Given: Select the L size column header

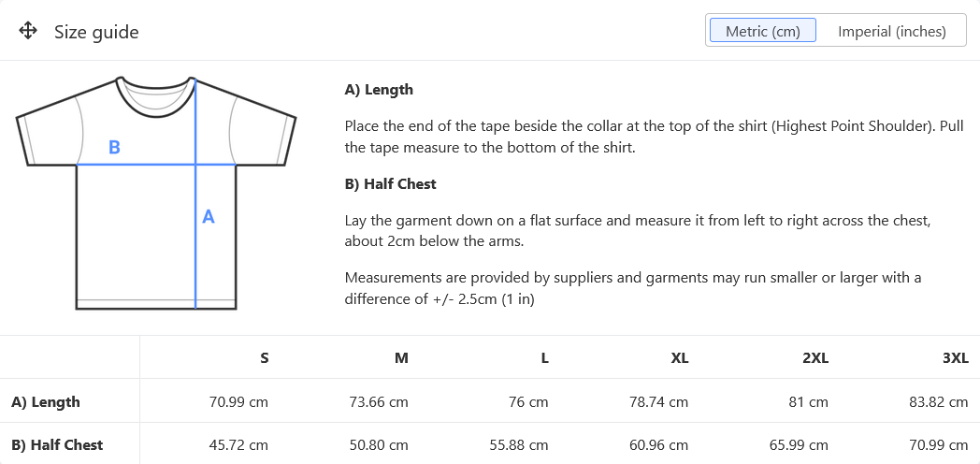Looking at the screenshot, I should (544, 357).
